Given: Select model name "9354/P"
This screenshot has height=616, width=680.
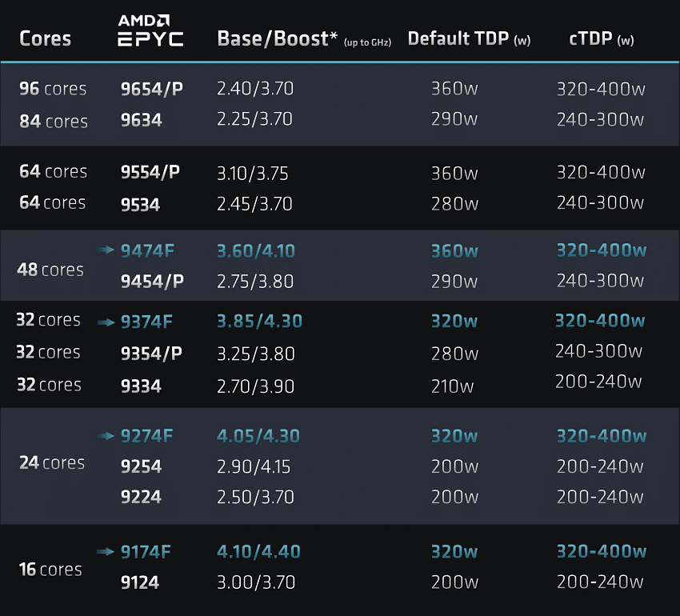Looking at the screenshot, I should (x=151, y=354).
